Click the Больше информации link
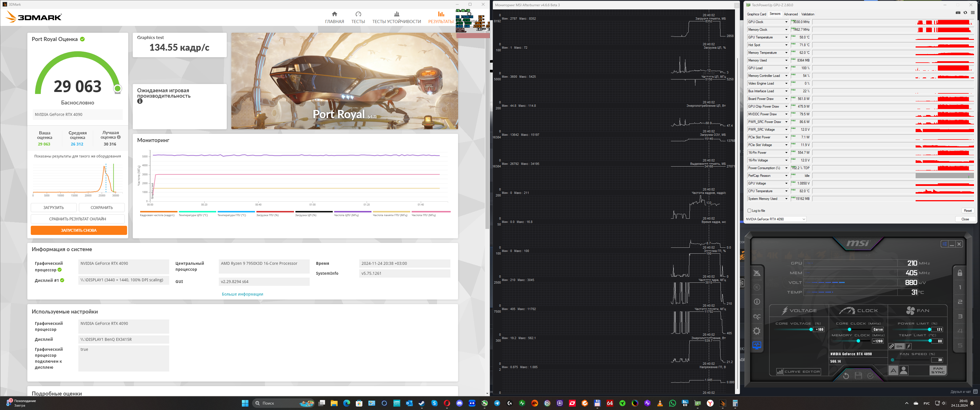This screenshot has height=410, width=980. (x=242, y=294)
